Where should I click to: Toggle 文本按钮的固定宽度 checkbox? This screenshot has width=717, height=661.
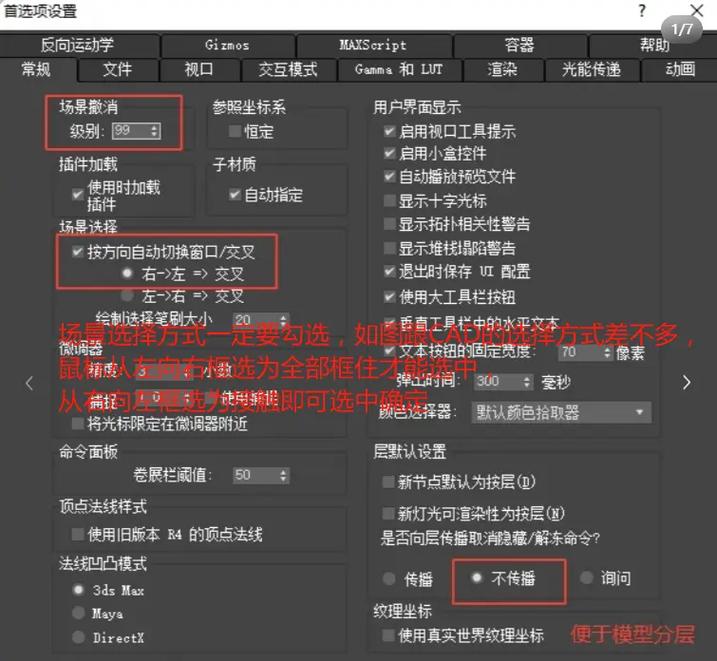coord(390,351)
